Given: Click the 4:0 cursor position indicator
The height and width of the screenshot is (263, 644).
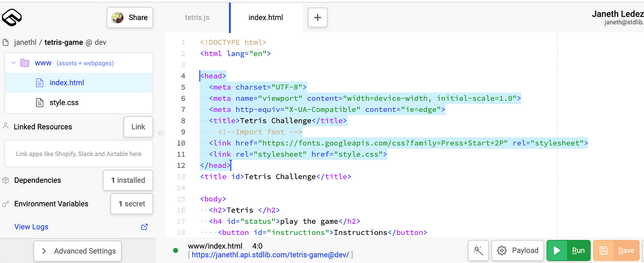Looking at the screenshot, I should click(258, 246).
